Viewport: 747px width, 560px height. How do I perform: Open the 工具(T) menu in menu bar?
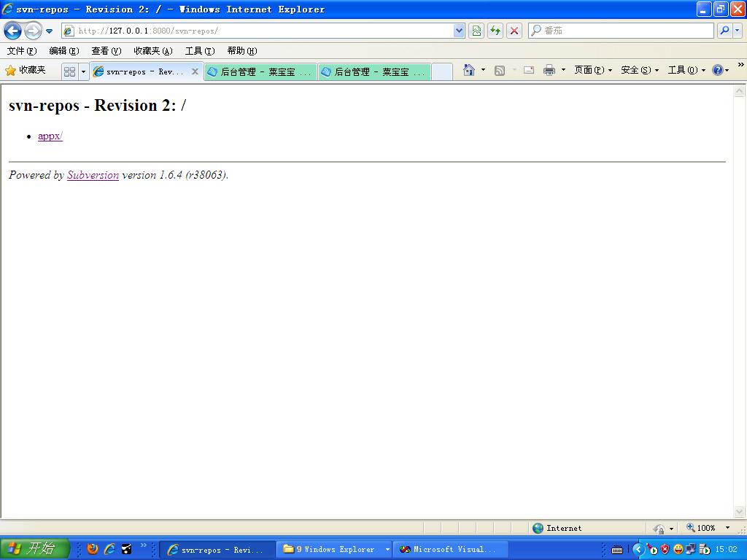point(200,51)
